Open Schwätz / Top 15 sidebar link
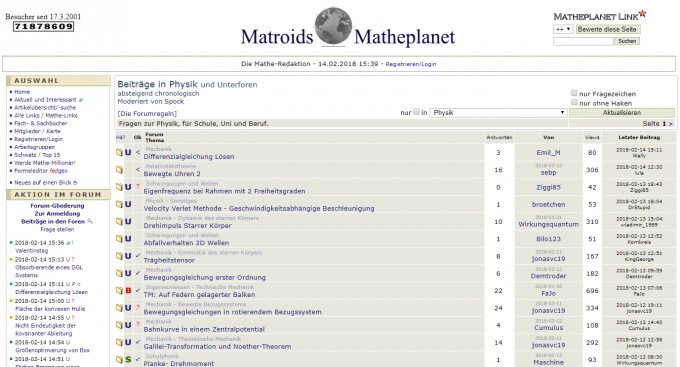Viewport: 680px width, 367px height. [x=37, y=155]
